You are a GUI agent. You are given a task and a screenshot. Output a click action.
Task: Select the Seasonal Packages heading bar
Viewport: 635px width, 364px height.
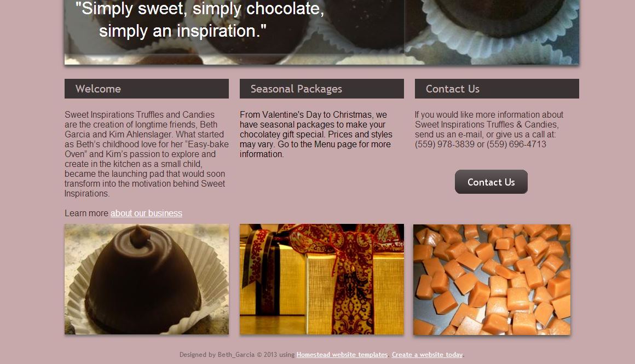click(321, 89)
